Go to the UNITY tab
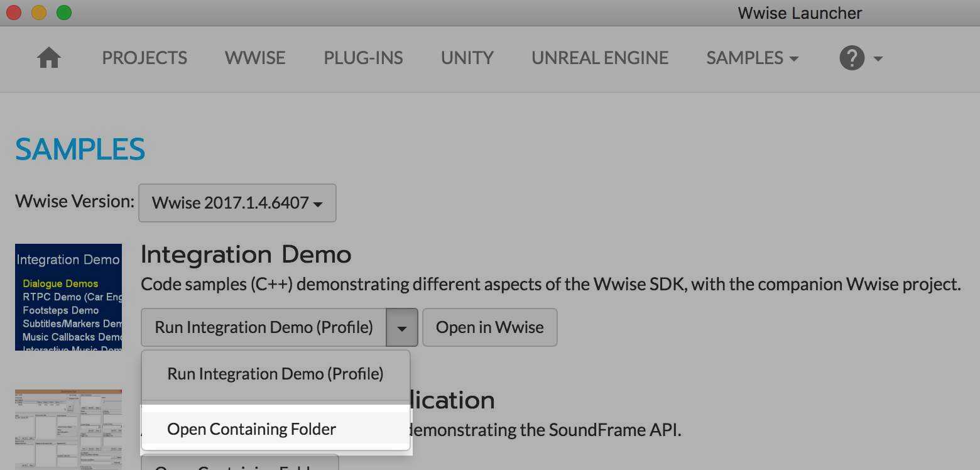This screenshot has width=980, height=470. click(467, 57)
